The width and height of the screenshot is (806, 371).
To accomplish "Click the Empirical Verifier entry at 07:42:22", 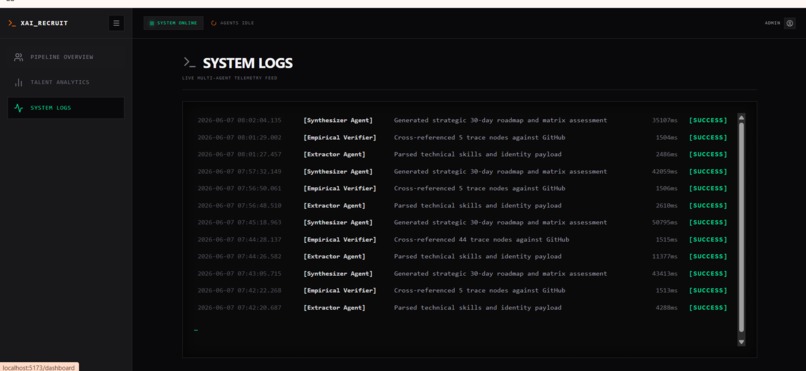I will tap(340, 290).
